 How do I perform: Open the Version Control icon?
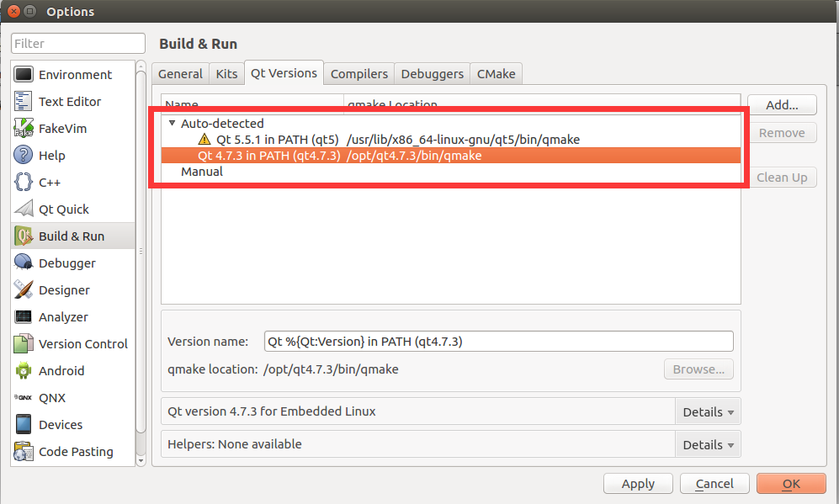point(23,343)
